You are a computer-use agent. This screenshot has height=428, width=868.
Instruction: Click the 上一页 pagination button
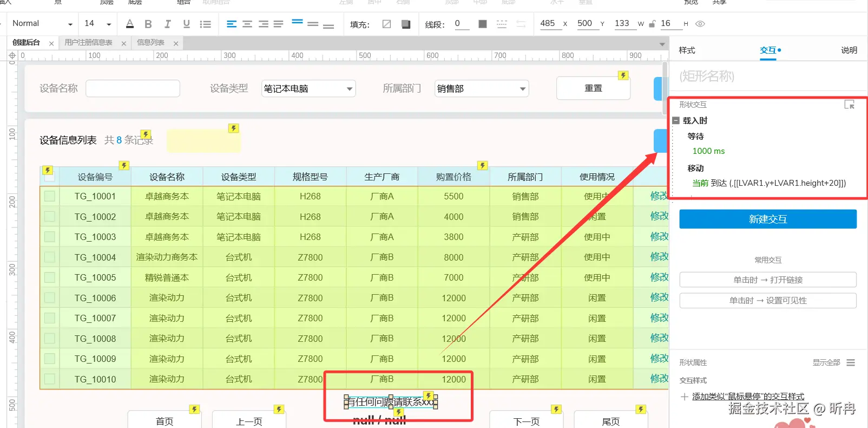249,421
